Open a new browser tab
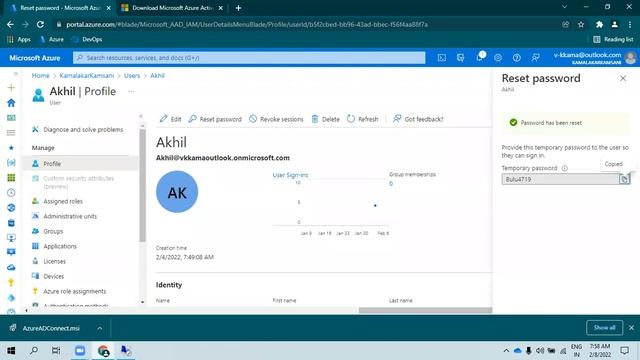The image size is (640, 360). (x=238, y=8)
